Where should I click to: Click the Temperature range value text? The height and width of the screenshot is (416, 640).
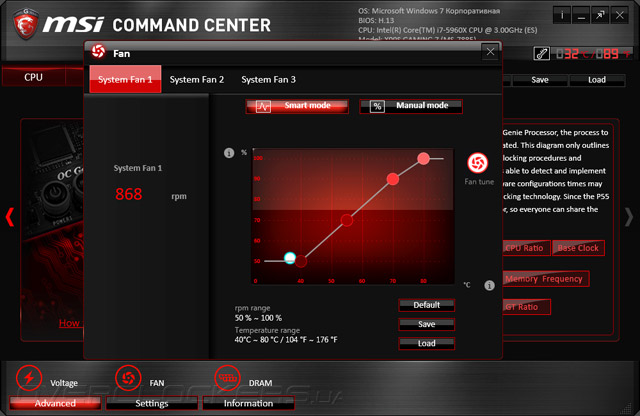pyautogui.click(x=286, y=340)
